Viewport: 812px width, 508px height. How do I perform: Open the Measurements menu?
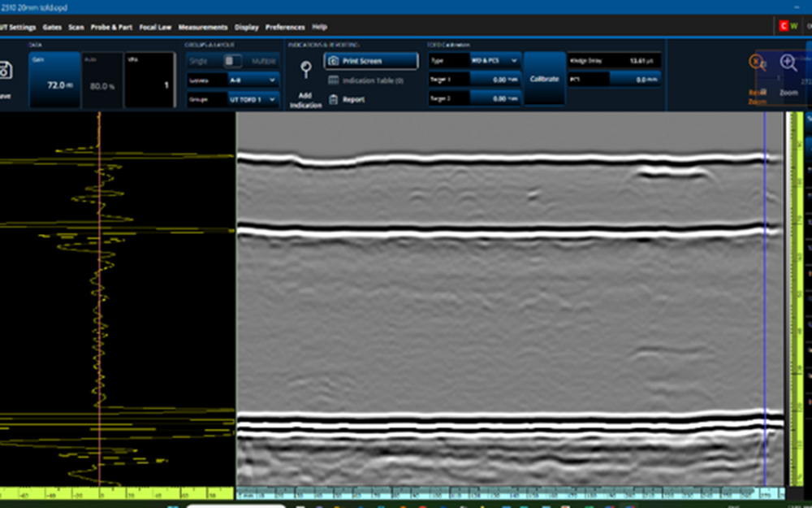pos(203,27)
